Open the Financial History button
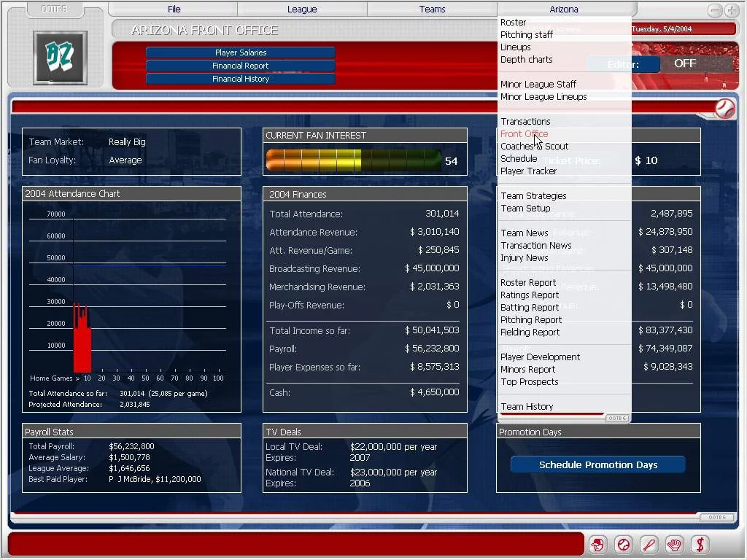Screen dimensions: 747x560 (241, 79)
